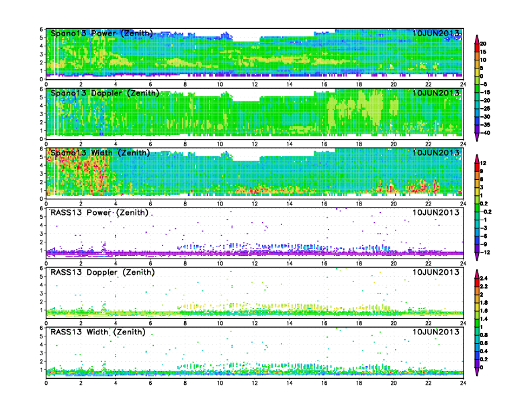Select the 10JUN2013 date in Spano13 Power panel

436,33
